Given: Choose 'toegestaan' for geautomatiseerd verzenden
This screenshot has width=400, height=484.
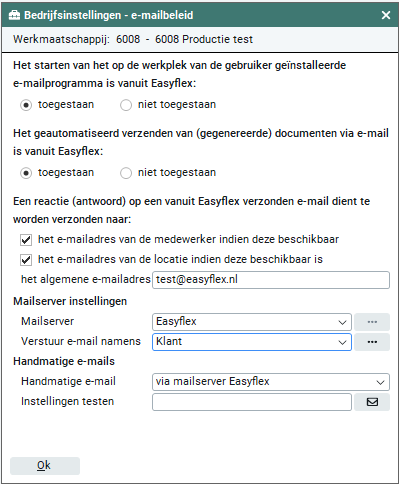Looking at the screenshot, I should click(x=26, y=173).
